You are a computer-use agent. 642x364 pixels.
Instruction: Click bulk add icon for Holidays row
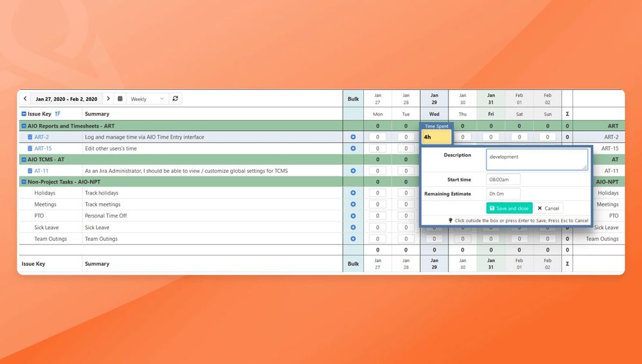(353, 193)
